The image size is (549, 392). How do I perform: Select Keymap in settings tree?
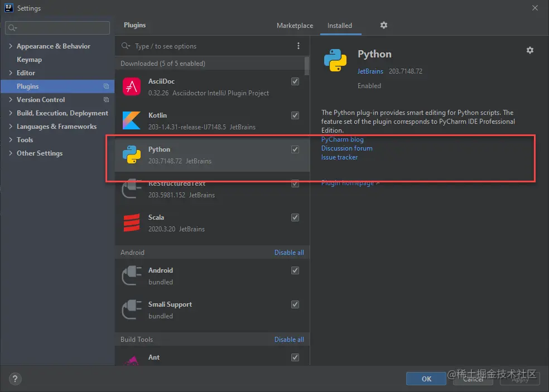point(30,60)
